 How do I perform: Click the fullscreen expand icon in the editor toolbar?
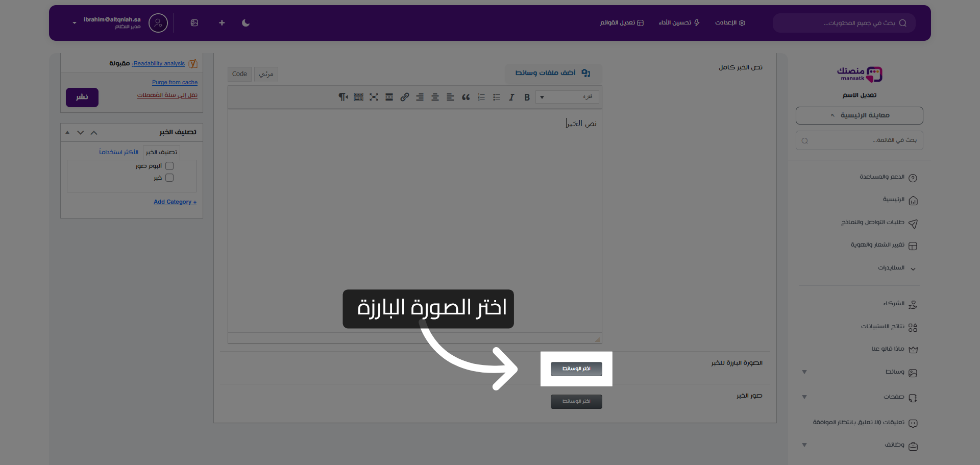(x=374, y=97)
